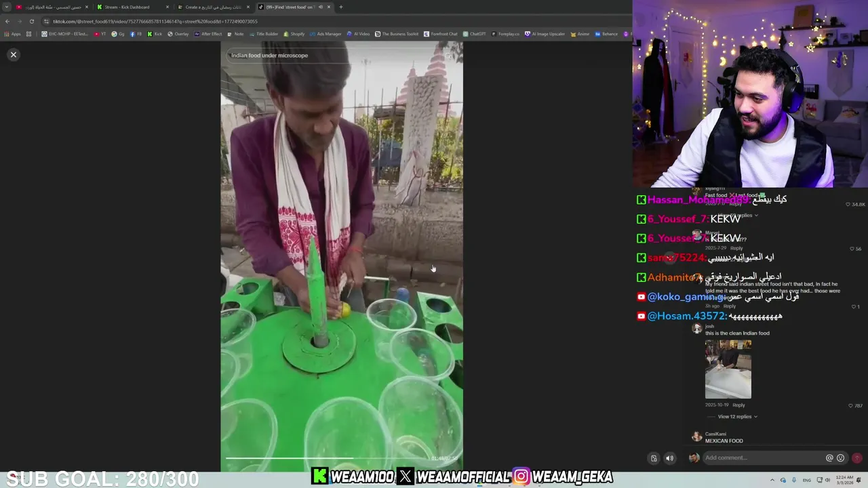Reload the TikTok page

[x=31, y=22]
